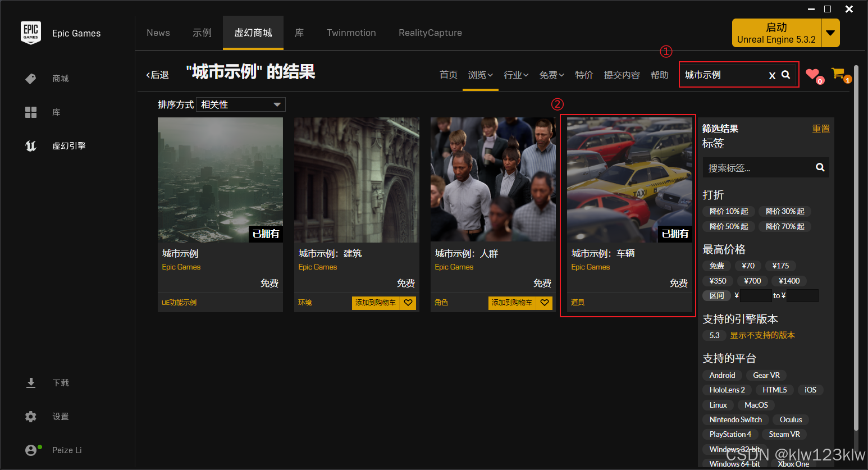The image size is (868, 470).
Task: Select the 虚幻引擎 Unreal icon
Action: coord(31,146)
